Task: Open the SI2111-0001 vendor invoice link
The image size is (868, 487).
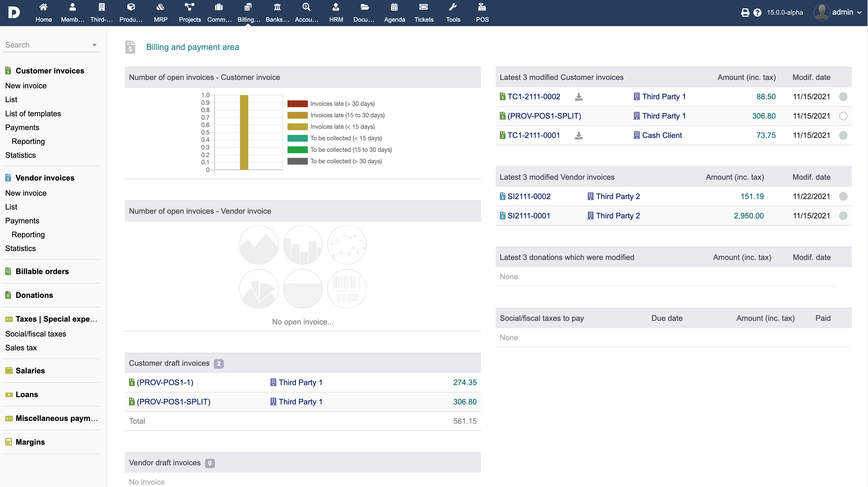Action: pyautogui.click(x=529, y=216)
